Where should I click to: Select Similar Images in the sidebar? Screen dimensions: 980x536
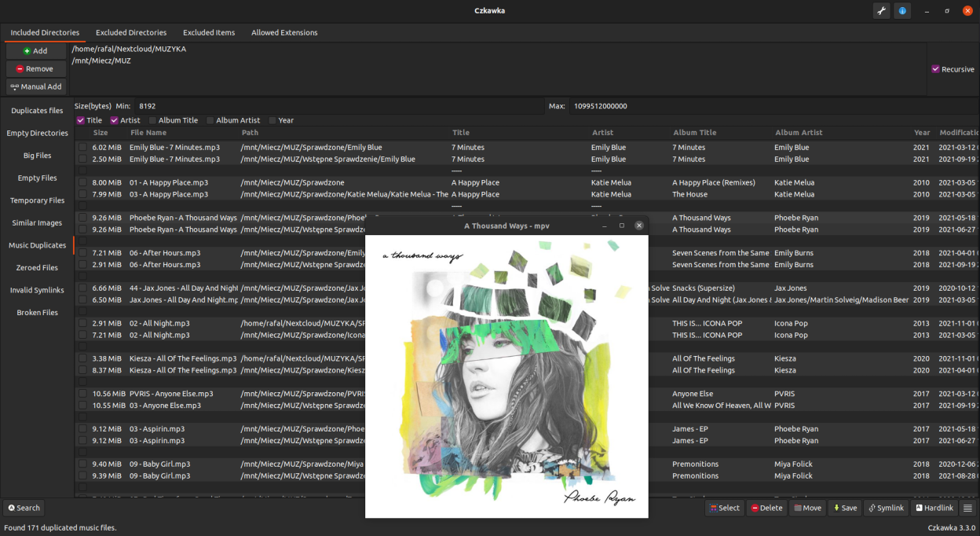[37, 223]
